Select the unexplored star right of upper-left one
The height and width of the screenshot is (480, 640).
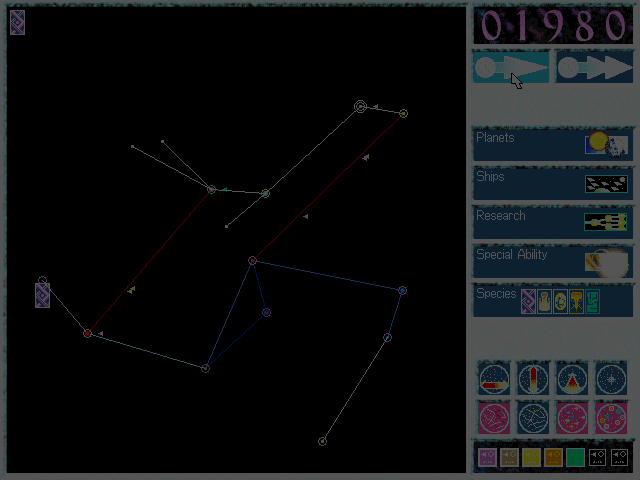[162, 142]
